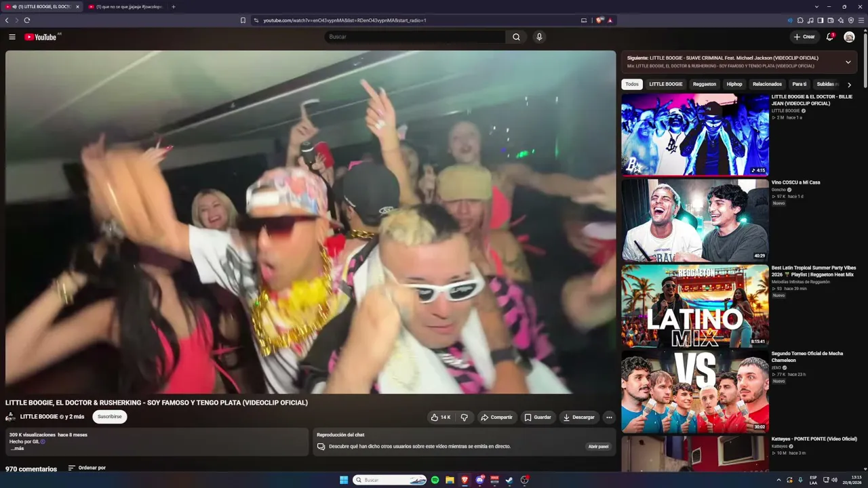Click the YouTube search magnifier button

516,37
